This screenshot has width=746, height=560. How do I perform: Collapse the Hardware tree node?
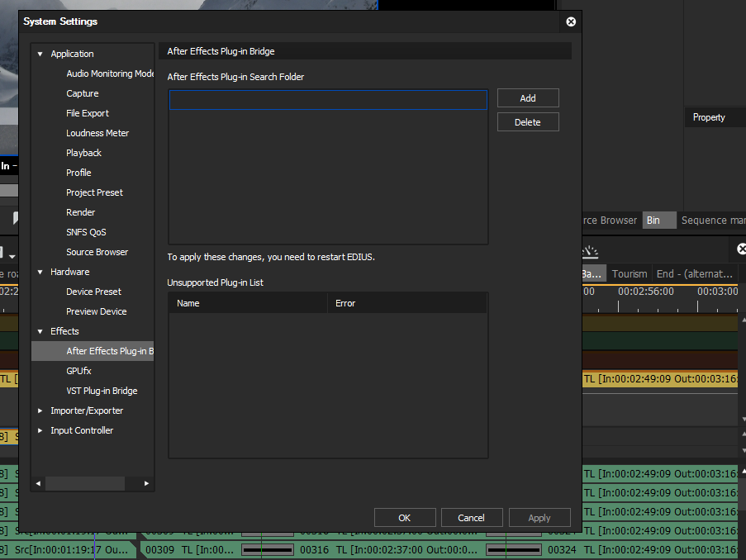pos(40,272)
